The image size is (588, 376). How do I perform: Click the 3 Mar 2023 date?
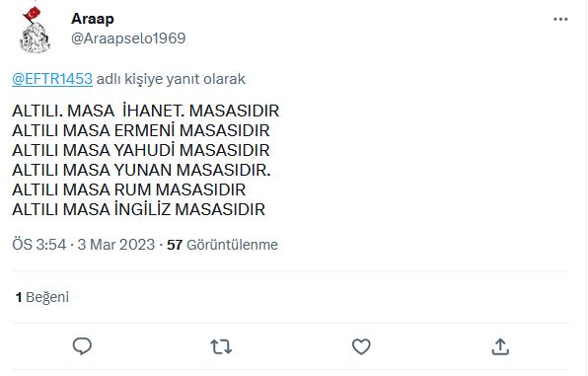115,245
